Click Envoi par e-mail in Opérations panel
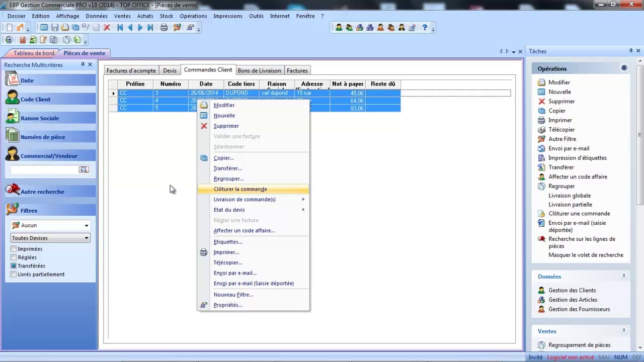Viewport: 644px width, 362px height. coord(569,148)
